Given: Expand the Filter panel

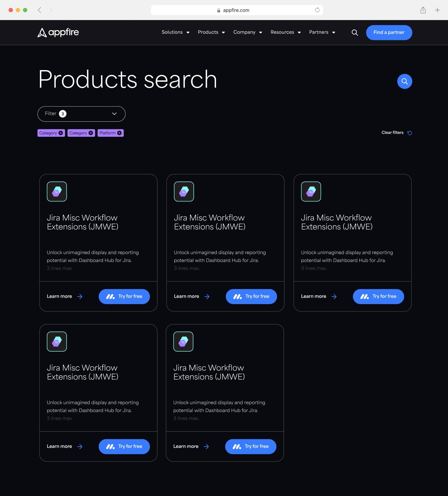Looking at the screenshot, I should [x=81, y=114].
